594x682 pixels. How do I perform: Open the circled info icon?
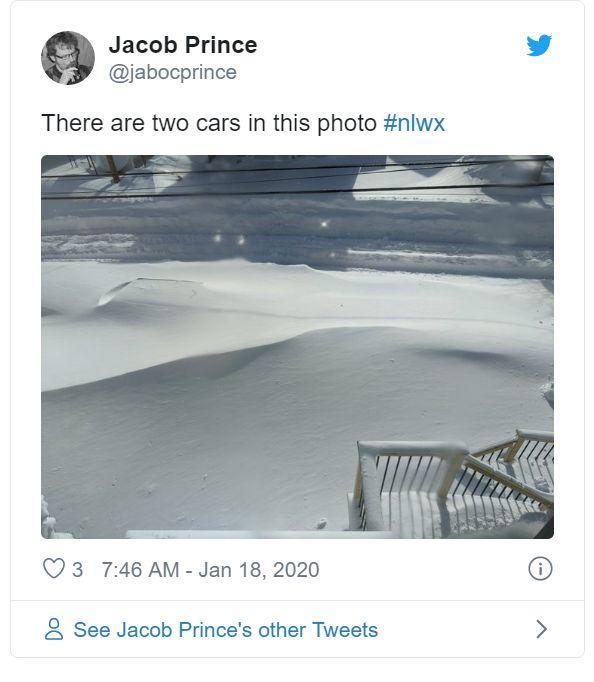click(x=540, y=568)
